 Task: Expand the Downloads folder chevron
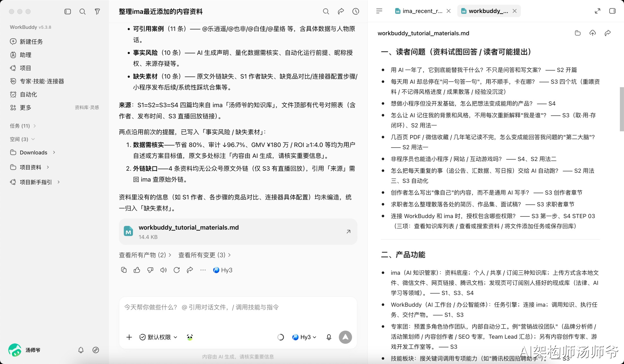pyautogui.click(x=54, y=152)
